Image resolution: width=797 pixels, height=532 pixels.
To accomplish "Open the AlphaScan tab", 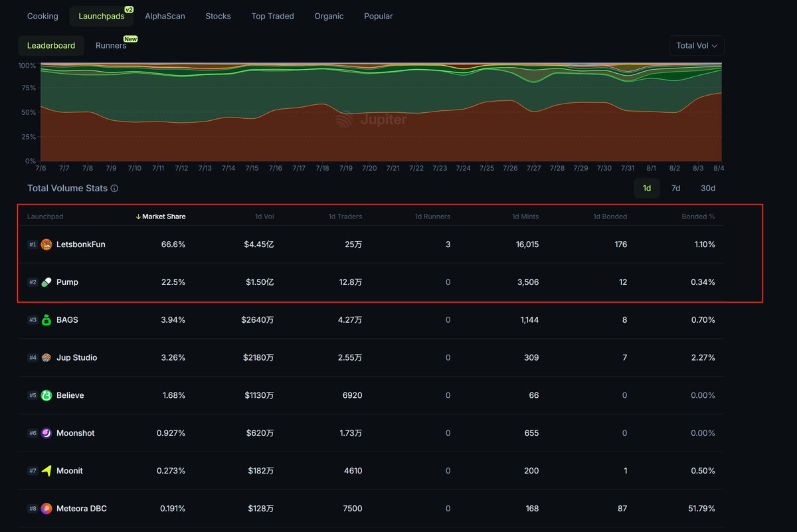I will pyautogui.click(x=165, y=16).
